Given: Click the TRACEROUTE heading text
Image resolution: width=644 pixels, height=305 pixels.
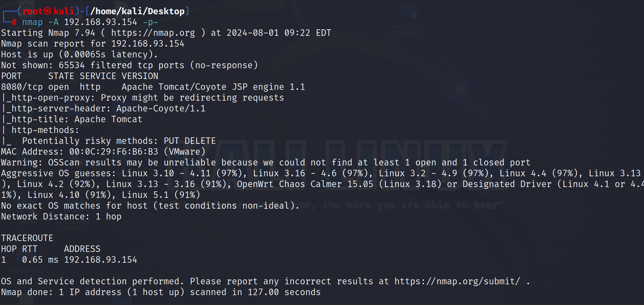Looking at the screenshot, I should [x=27, y=238].
